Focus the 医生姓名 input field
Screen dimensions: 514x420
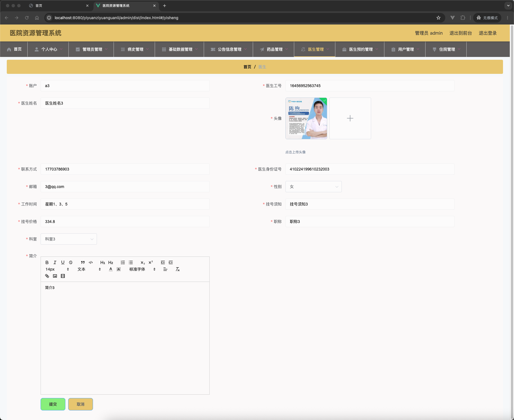click(x=125, y=103)
